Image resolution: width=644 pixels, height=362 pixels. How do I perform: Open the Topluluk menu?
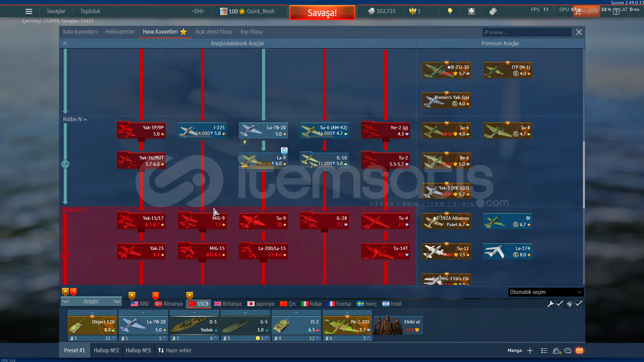coord(90,11)
